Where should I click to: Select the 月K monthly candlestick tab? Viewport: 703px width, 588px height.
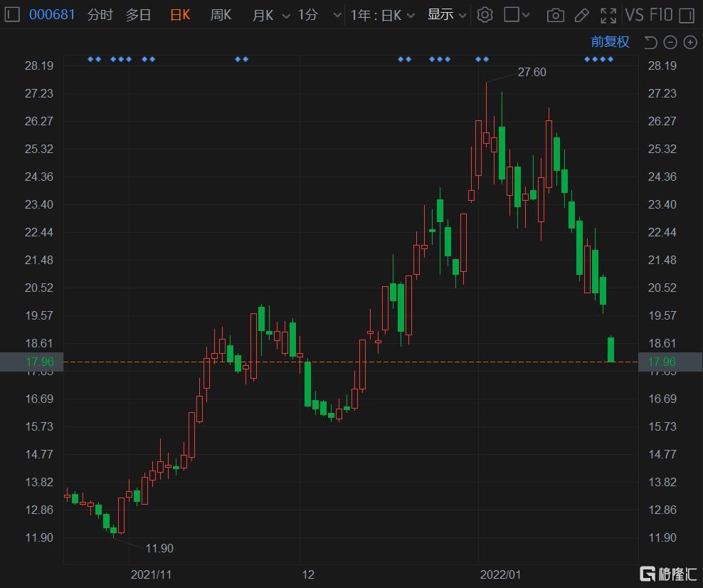[x=263, y=15]
